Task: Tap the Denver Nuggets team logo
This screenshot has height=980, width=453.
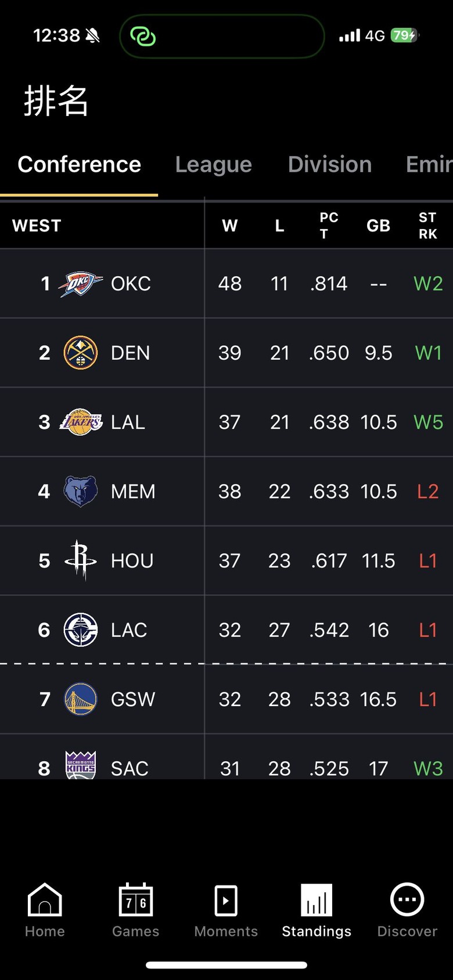Action: (x=80, y=353)
